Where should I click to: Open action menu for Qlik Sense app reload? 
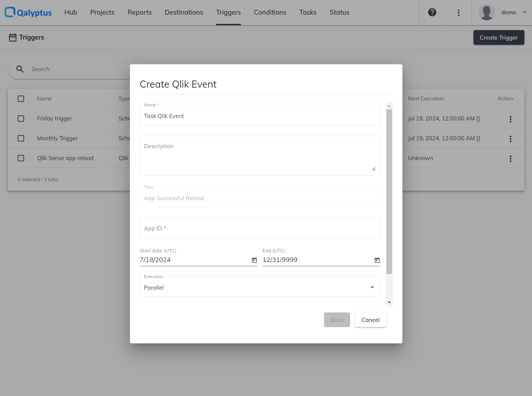click(x=511, y=158)
